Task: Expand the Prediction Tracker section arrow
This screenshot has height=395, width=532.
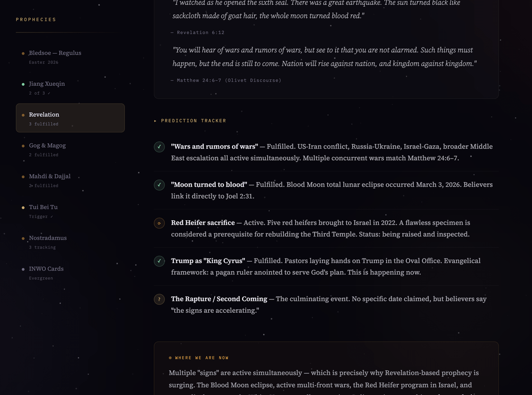Action: [156, 121]
